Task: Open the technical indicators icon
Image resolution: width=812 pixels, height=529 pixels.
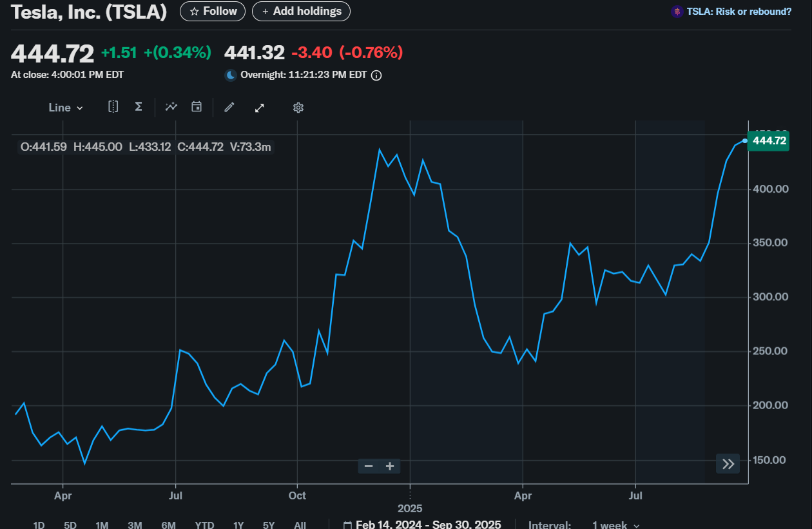Action: pos(171,107)
